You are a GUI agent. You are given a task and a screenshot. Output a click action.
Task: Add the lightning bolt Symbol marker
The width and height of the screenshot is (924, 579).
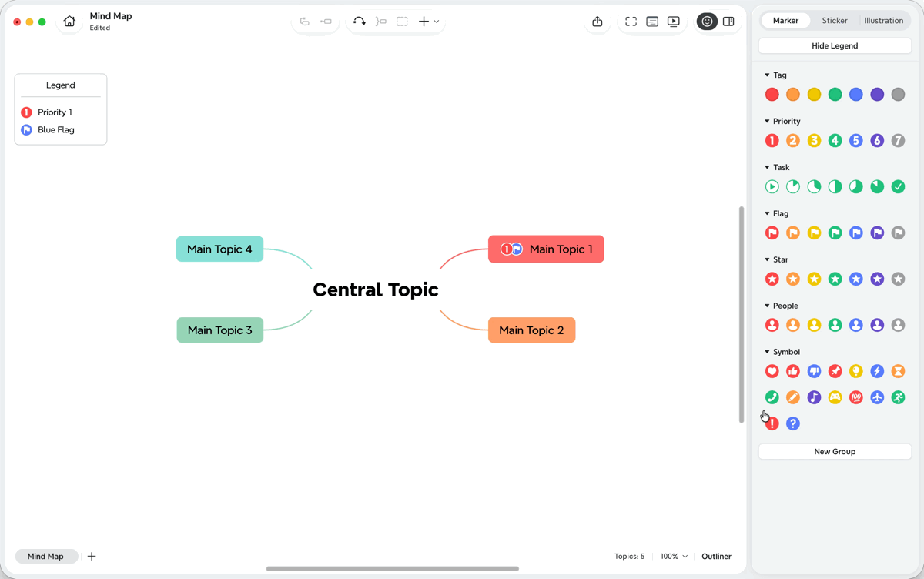click(x=877, y=371)
